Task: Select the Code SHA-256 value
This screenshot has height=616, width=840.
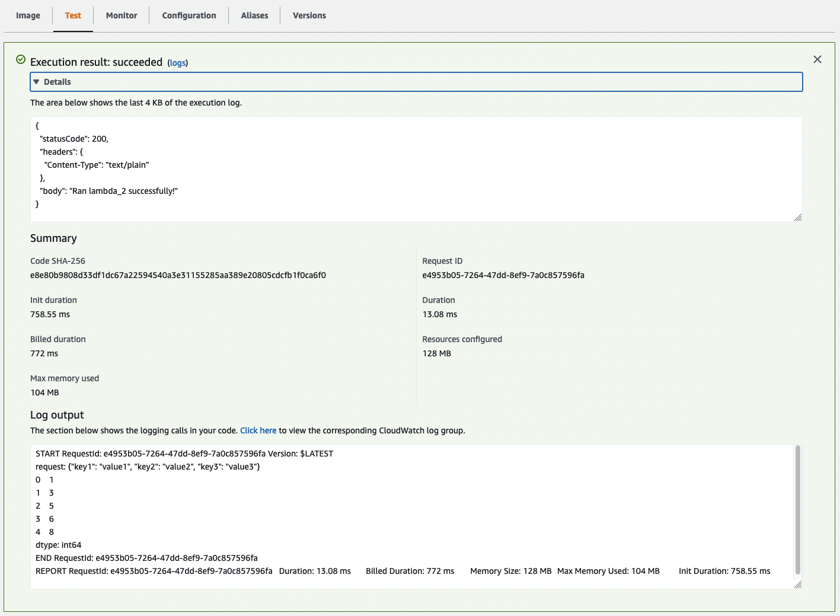Action: coord(178,275)
